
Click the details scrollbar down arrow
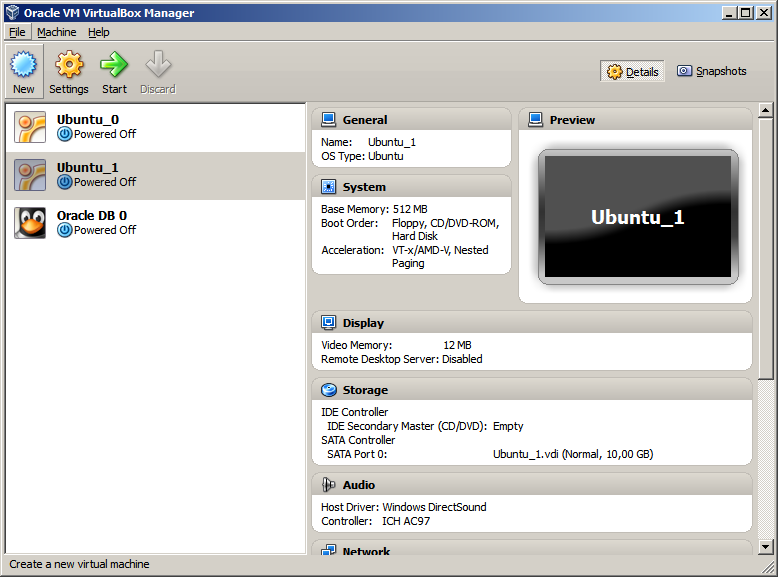(766, 547)
